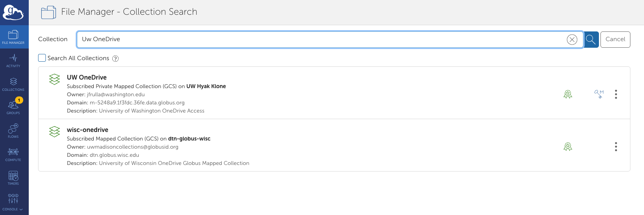Click the wisc-onedrive collection stack icon

click(54, 132)
